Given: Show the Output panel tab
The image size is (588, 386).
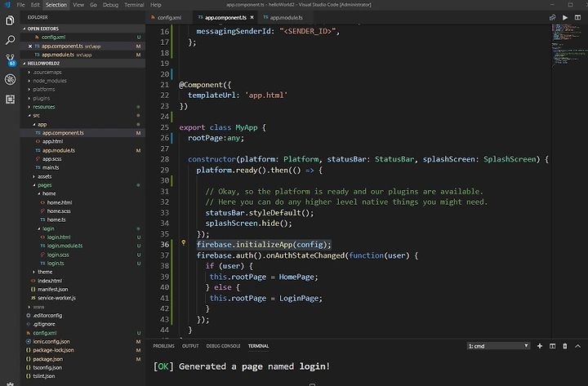Looking at the screenshot, I should 190,346.
